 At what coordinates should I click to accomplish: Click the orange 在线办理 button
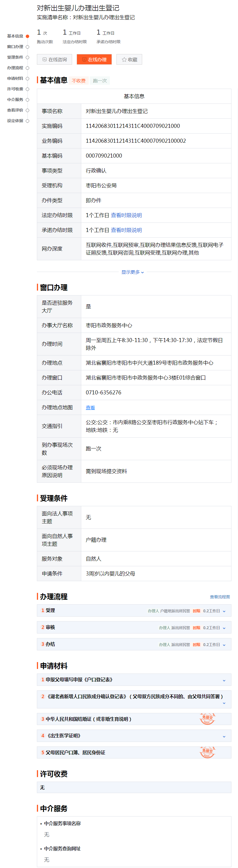click(x=94, y=59)
